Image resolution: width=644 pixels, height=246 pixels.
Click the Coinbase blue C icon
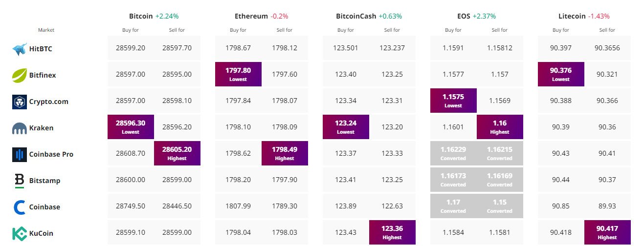click(20, 207)
